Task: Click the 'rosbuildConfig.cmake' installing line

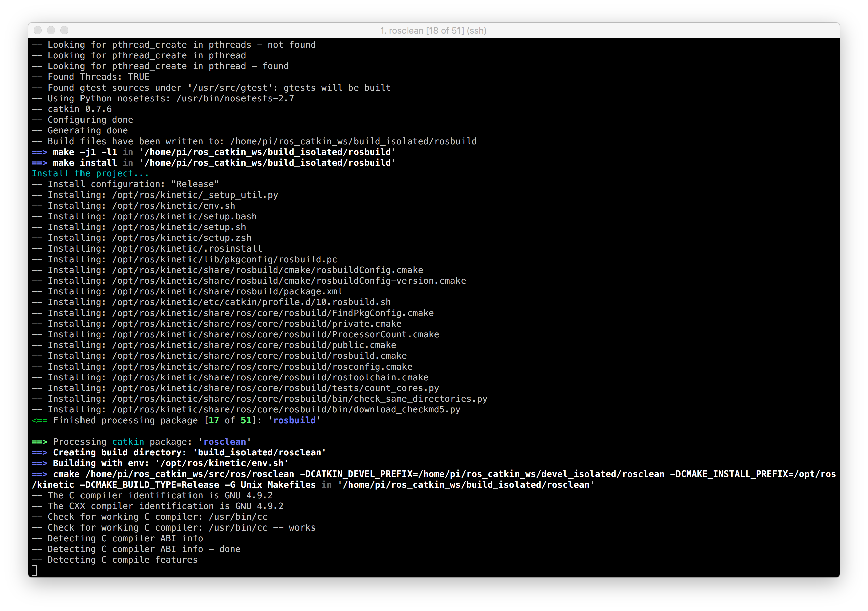Action: tap(227, 270)
